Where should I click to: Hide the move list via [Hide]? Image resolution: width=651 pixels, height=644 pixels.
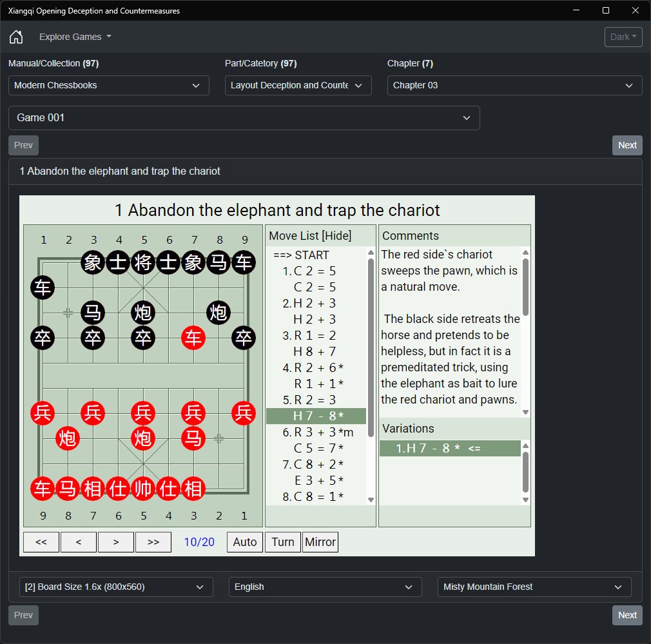coord(337,236)
